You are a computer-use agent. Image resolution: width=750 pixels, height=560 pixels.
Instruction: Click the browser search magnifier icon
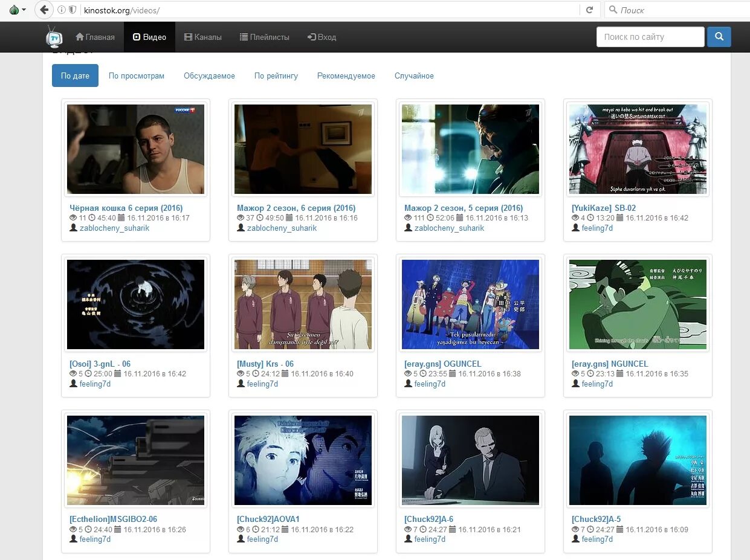[613, 10]
